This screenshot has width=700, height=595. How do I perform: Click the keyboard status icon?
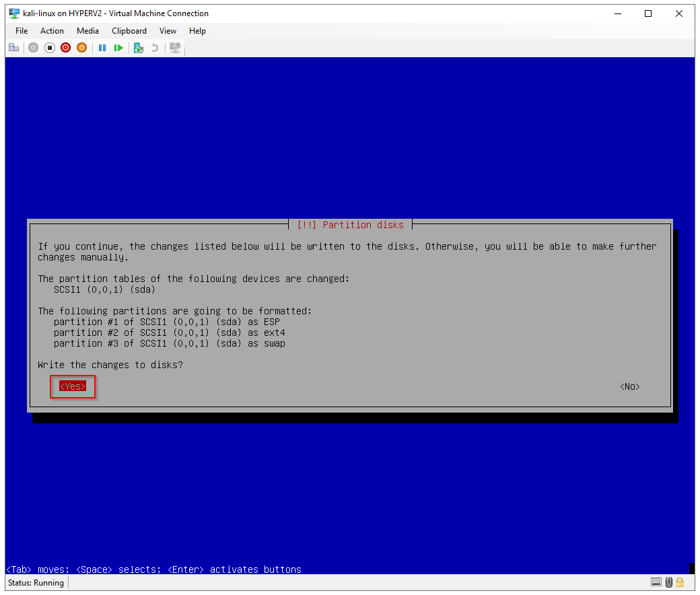point(656,582)
